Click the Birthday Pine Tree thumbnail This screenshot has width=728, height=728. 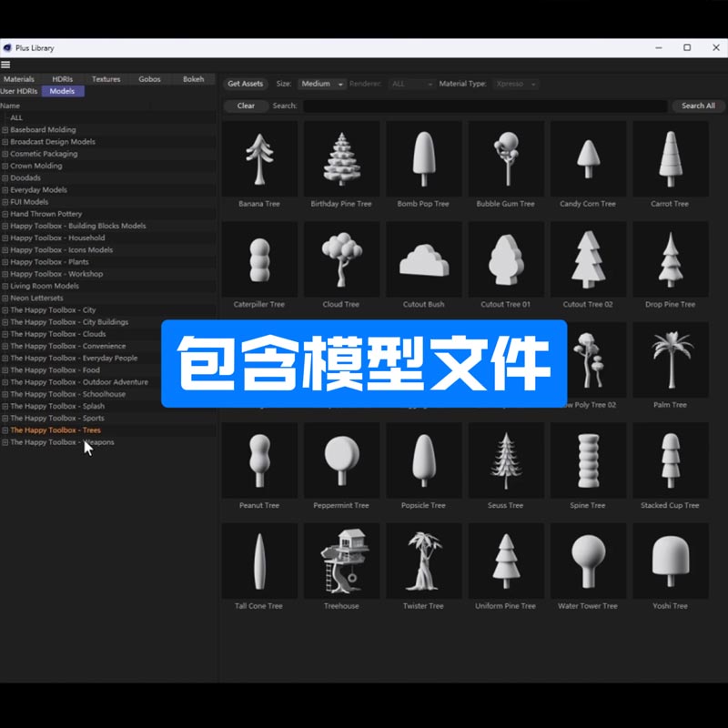(x=341, y=158)
